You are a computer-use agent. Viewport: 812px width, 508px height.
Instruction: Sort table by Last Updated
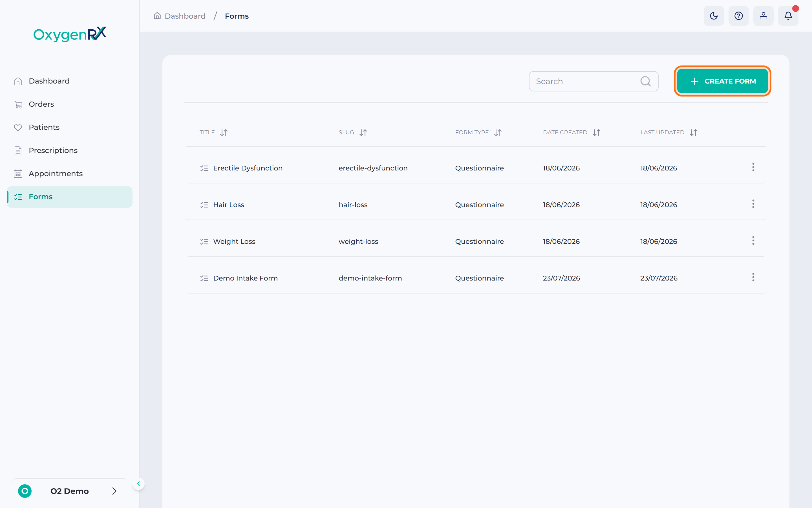(694, 133)
